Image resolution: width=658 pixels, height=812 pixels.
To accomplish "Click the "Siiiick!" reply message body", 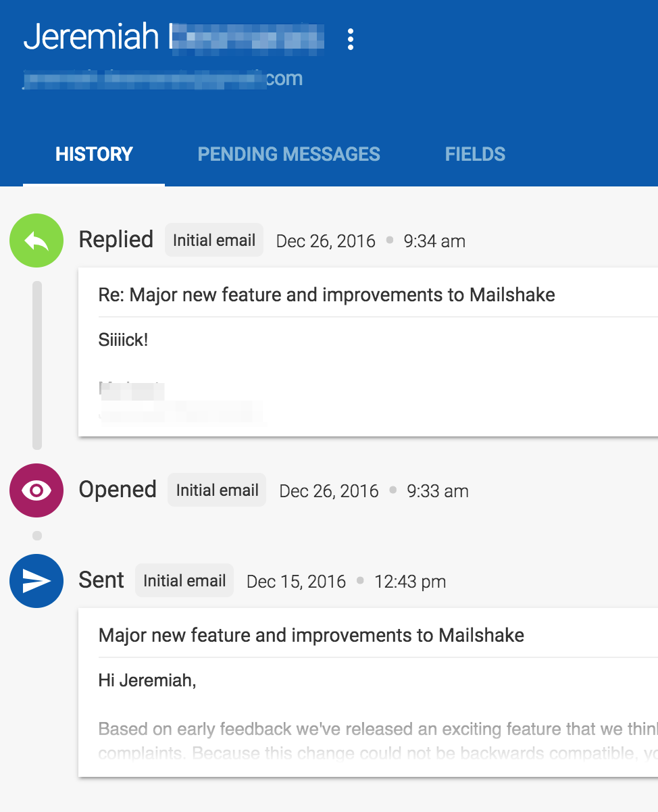I will [123, 340].
